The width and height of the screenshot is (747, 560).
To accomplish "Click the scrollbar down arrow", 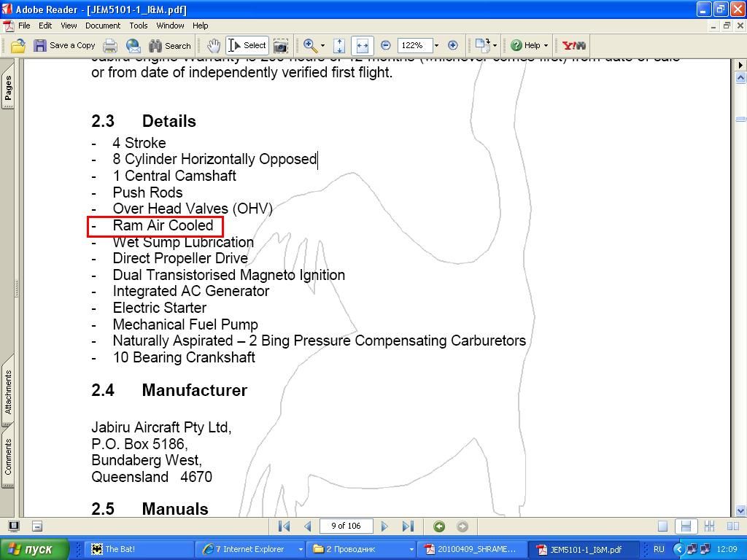I will (x=741, y=510).
